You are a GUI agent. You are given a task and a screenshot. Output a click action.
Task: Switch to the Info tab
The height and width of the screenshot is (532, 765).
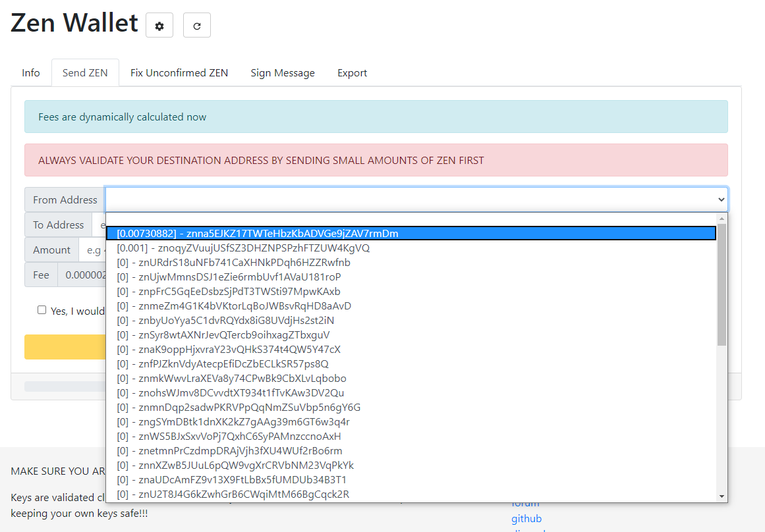31,72
